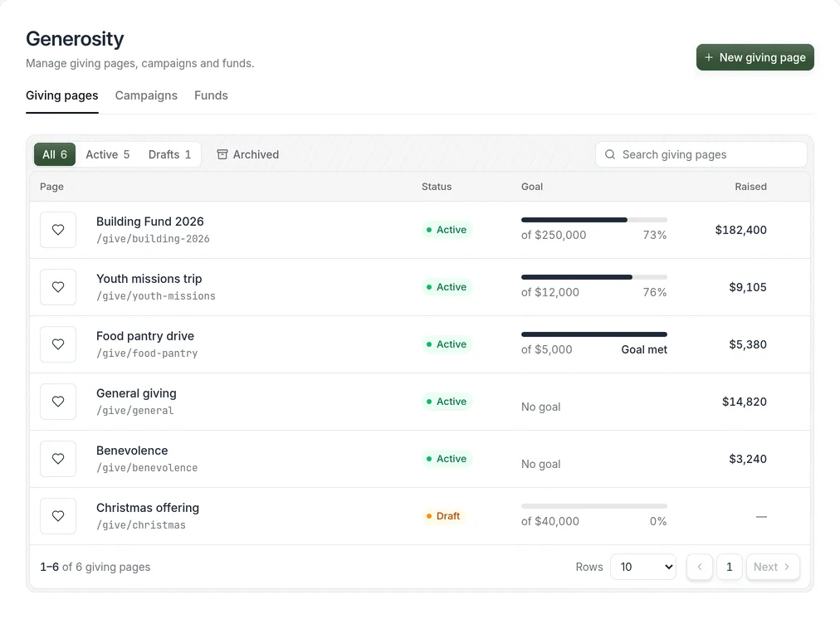Click the heart icon for General giving
Image resolution: width=840 pixels, height=619 pixels.
point(58,402)
